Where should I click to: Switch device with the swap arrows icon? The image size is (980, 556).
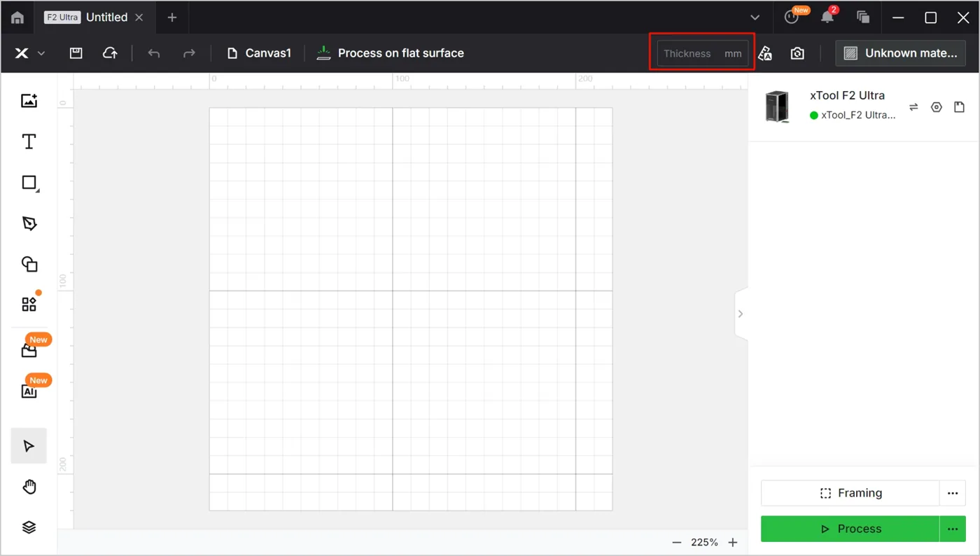click(x=913, y=107)
